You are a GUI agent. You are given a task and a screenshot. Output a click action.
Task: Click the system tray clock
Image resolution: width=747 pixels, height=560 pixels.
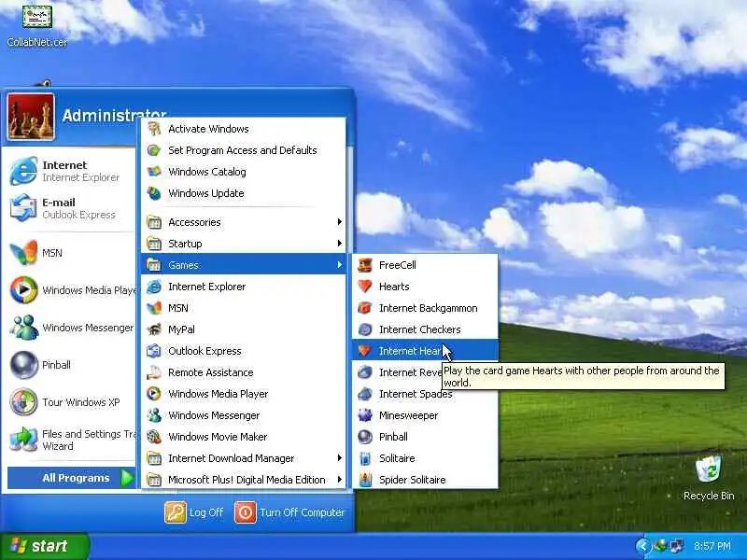(712, 546)
